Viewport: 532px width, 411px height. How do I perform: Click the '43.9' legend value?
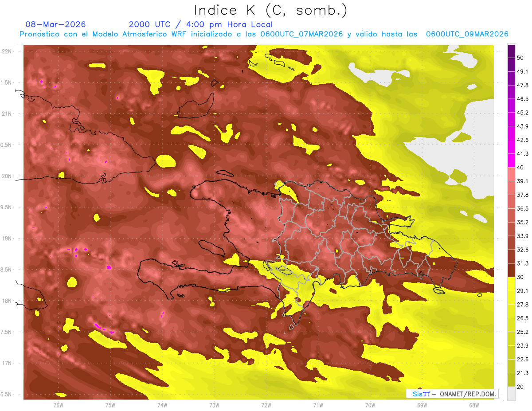coord(522,126)
